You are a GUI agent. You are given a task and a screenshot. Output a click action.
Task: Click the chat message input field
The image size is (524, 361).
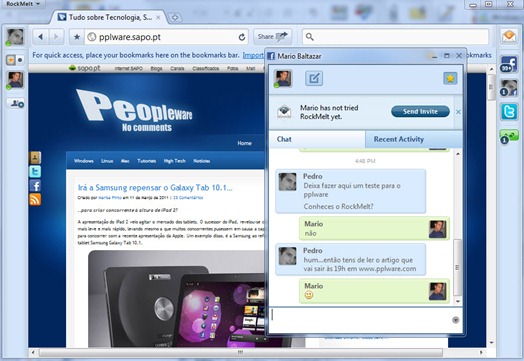click(x=361, y=319)
